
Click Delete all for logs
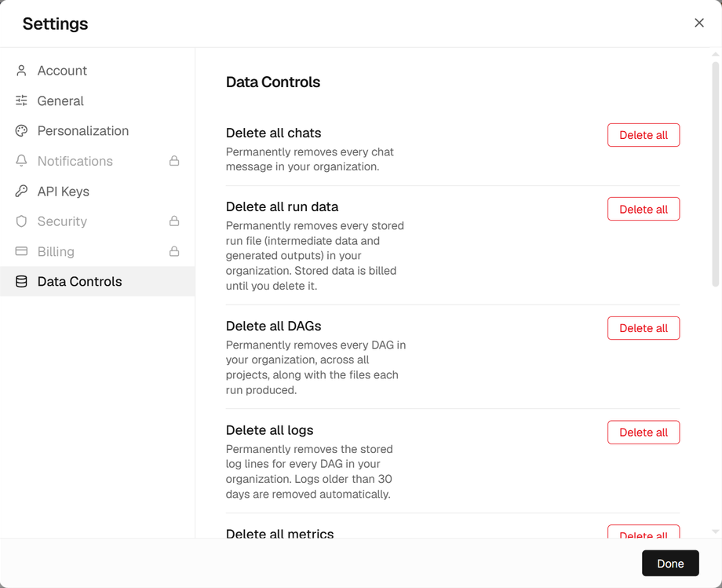pos(644,433)
